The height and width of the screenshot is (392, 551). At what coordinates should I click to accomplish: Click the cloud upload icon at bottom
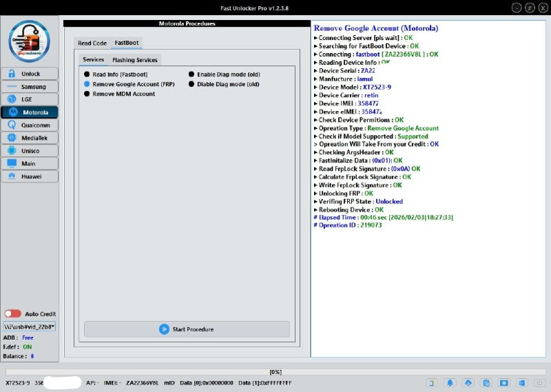coord(468,382)
